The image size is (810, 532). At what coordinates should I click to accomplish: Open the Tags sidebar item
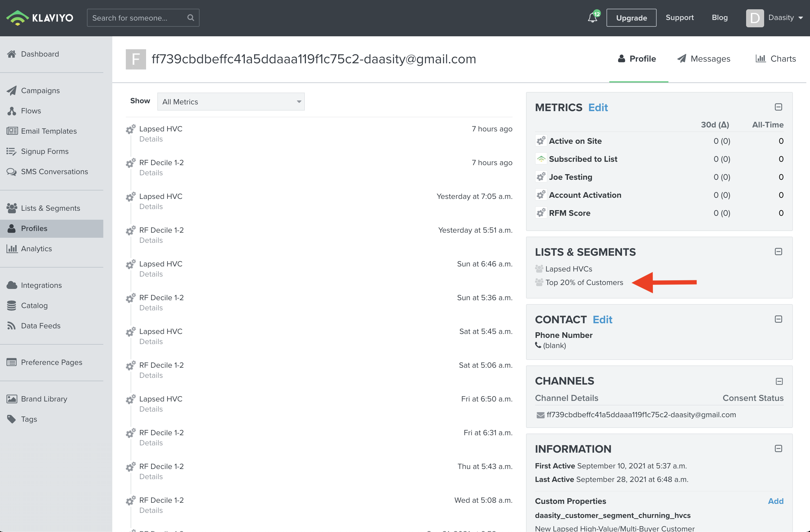[x=29, y=419]
